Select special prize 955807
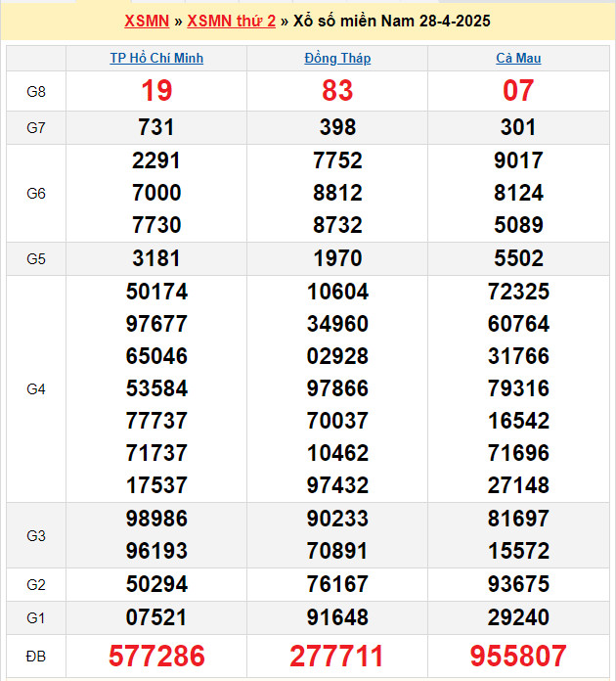This screenshot has width=616, height=681. 518,656
